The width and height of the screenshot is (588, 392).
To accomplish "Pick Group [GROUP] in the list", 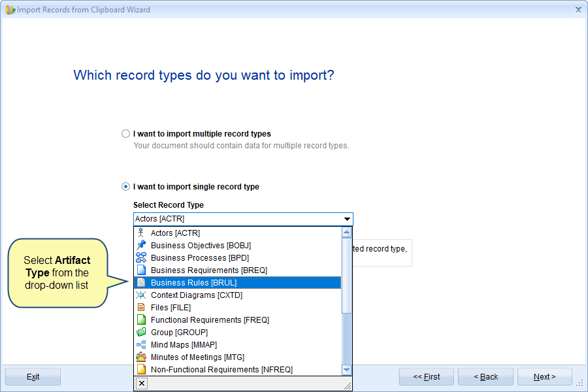I will tap(238, 332).
